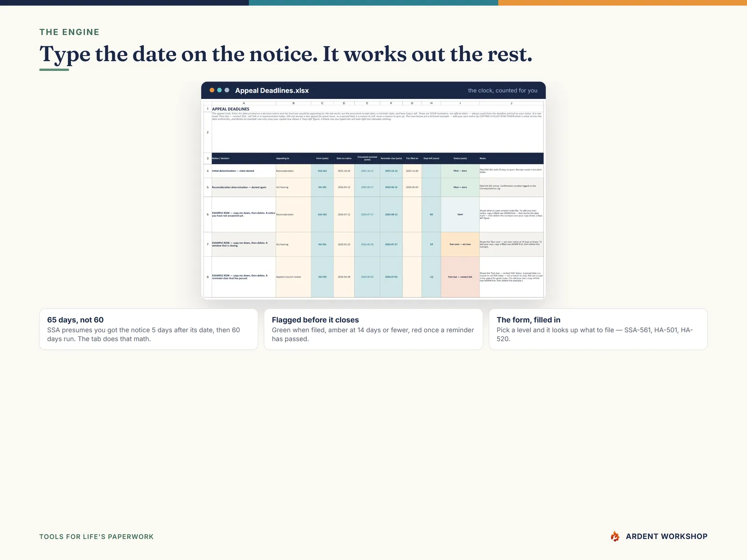Viewport: 747px width, 560px height.
Task: Click the "THE ENGINE" section label
Action: coord(69,32)
